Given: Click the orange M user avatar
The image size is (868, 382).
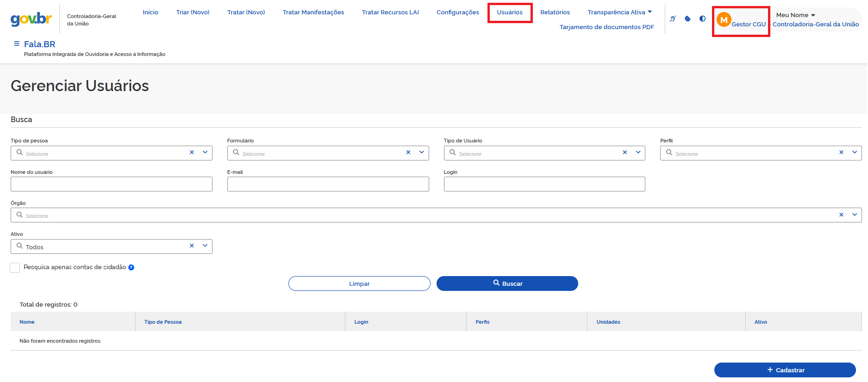Looking at the screenshot, I should tap(724, 20).
